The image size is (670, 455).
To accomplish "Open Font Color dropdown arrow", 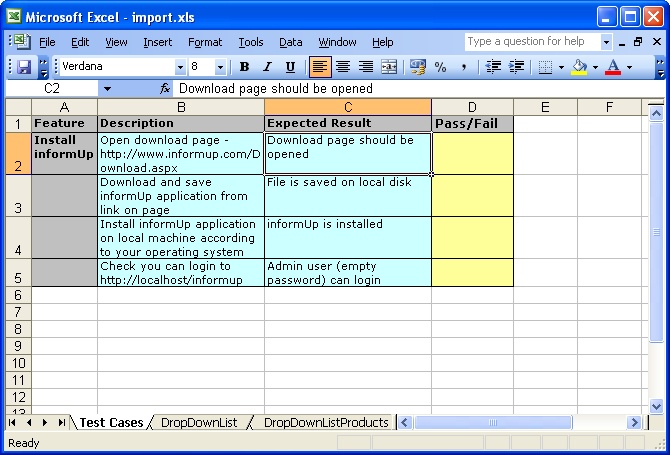I will (629, 68).
